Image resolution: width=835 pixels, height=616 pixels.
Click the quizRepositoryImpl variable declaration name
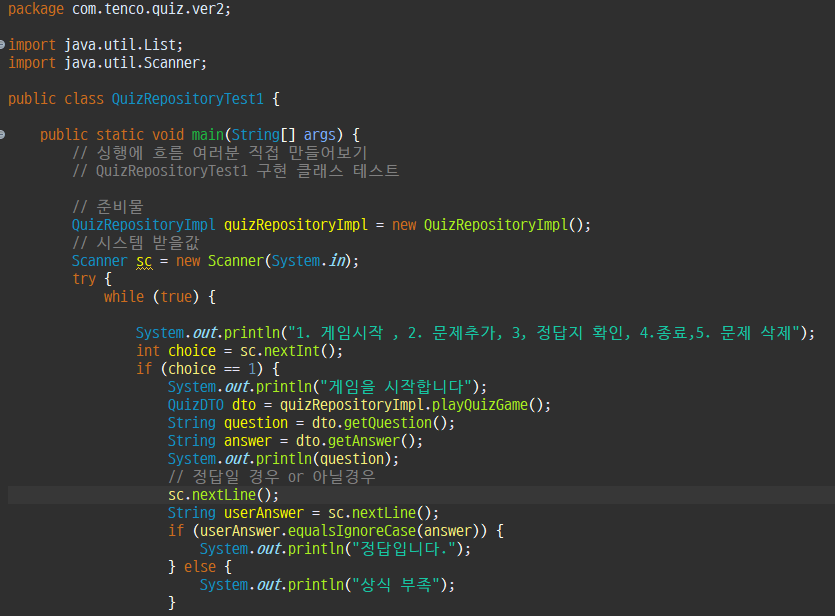click(x=296, y=225)
